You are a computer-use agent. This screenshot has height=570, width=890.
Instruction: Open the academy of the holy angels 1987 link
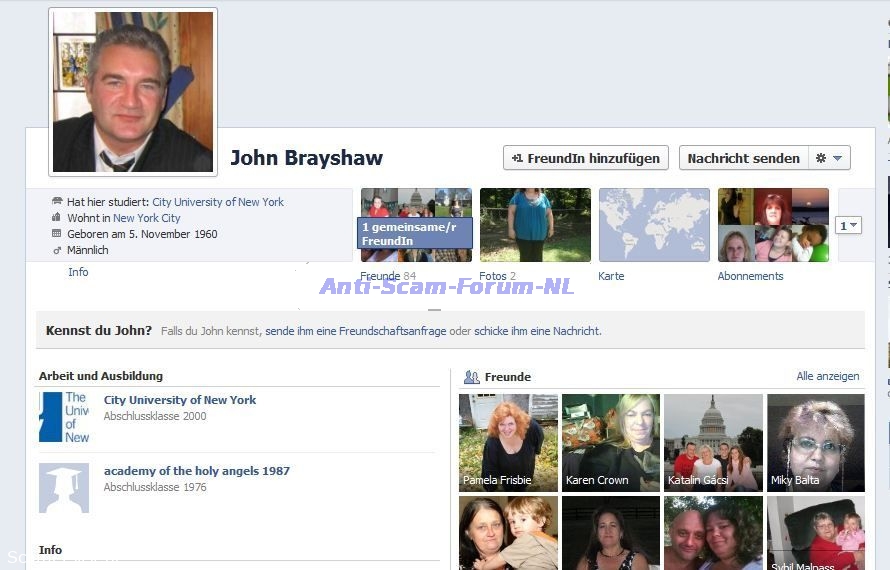pos(196,471)
